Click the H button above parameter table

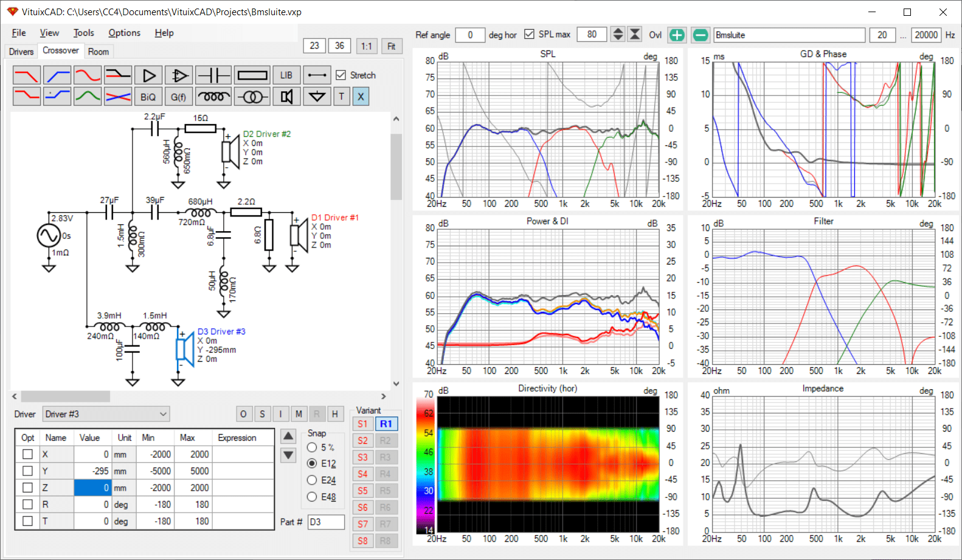point(335,414)
